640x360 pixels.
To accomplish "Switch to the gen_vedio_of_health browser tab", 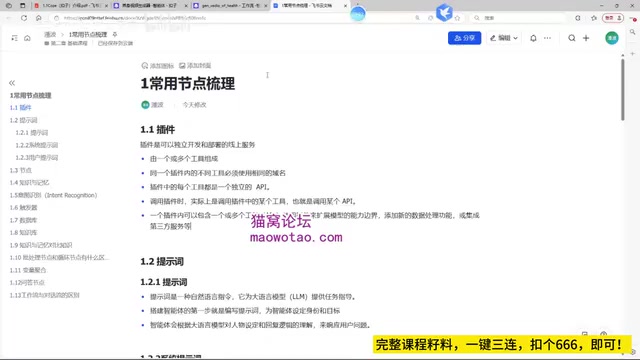I will tap(229, 6).
